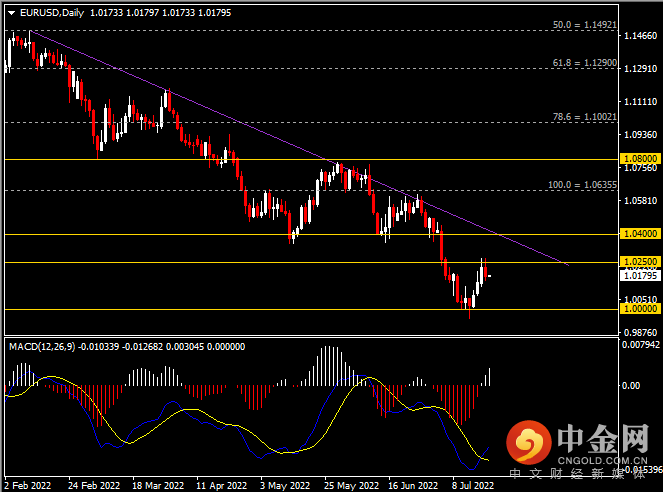Select the 1.00000 parity level label
663x492 pixels.
pos(641,309)
